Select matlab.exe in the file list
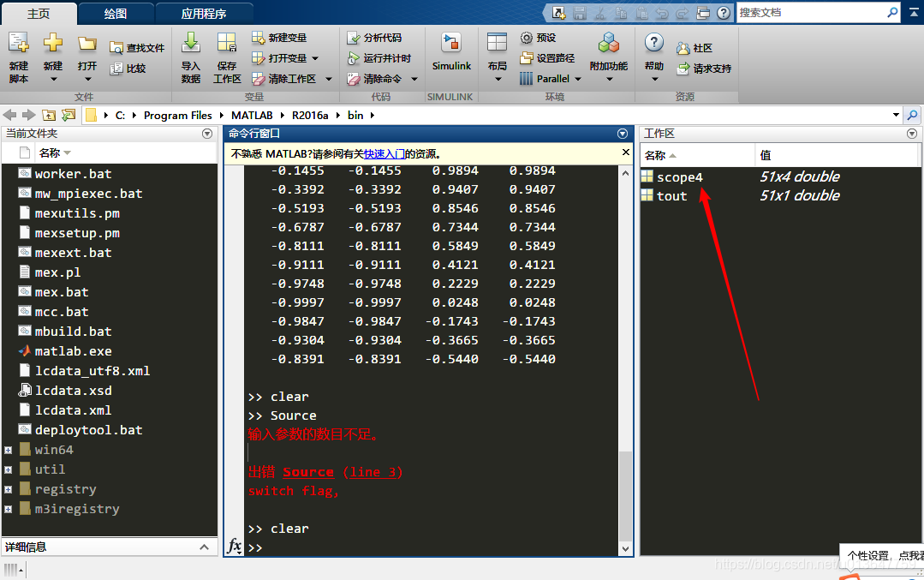This screenshot has width=924, height=580. point(73,351)
